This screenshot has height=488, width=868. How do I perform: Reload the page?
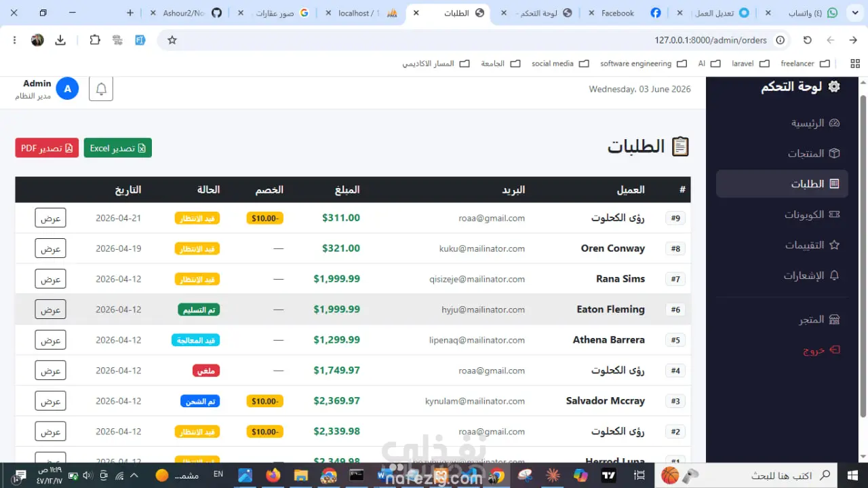pyautogui.click(x=808, y=40)
